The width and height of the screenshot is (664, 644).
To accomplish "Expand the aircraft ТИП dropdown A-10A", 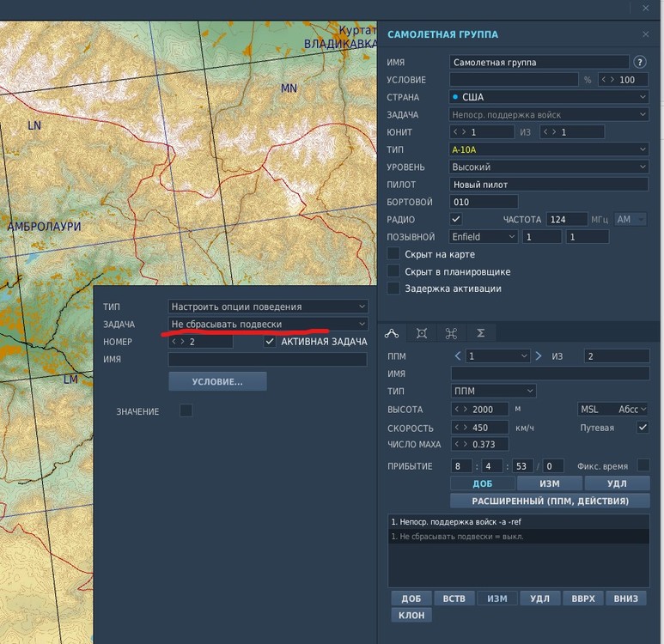I will (549, 149).
